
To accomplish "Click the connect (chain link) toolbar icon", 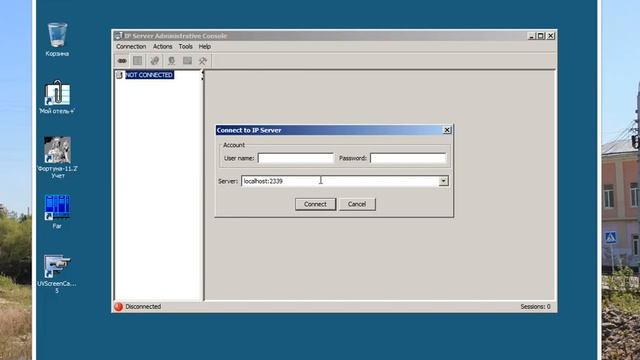I will [122, 61].
